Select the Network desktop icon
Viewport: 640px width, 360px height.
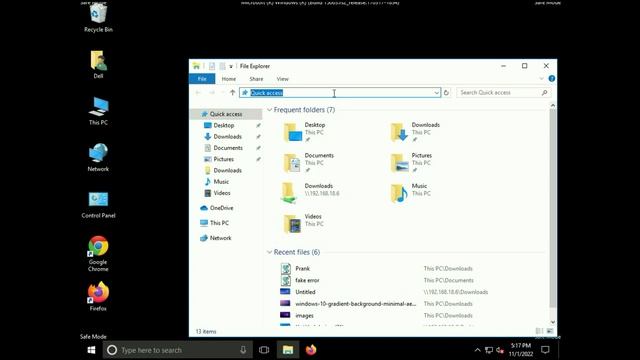pyautogui.click(x=98, y=158)
